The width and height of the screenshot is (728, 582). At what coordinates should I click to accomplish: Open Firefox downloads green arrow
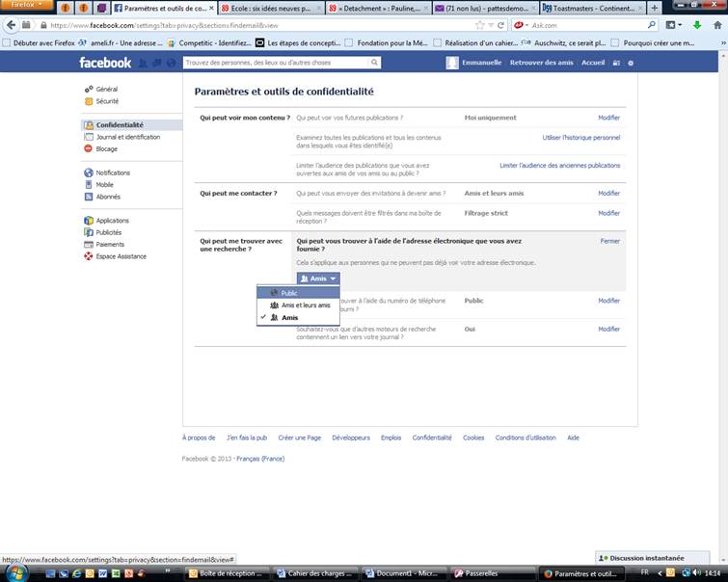697,25
